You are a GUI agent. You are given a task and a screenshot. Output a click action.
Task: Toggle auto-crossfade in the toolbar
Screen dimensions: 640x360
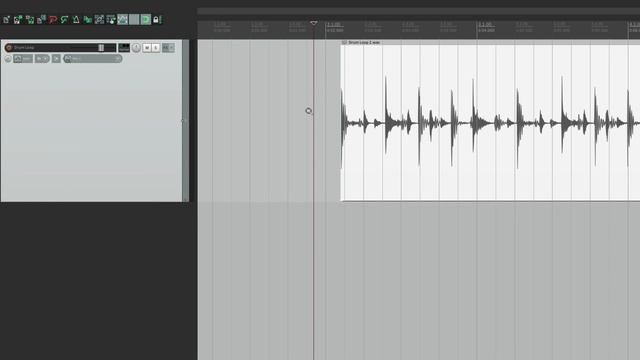pyautogui.click(x=87, y=19)
